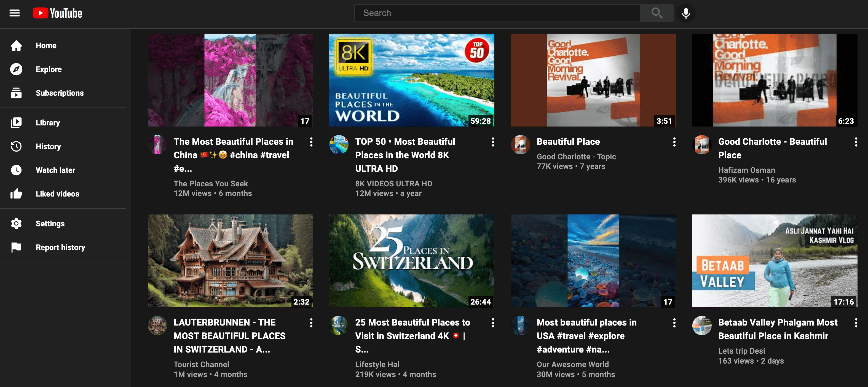Open three-dot menu for Betaab Valley video
This screenshot has height=387, width=868.
856,323
